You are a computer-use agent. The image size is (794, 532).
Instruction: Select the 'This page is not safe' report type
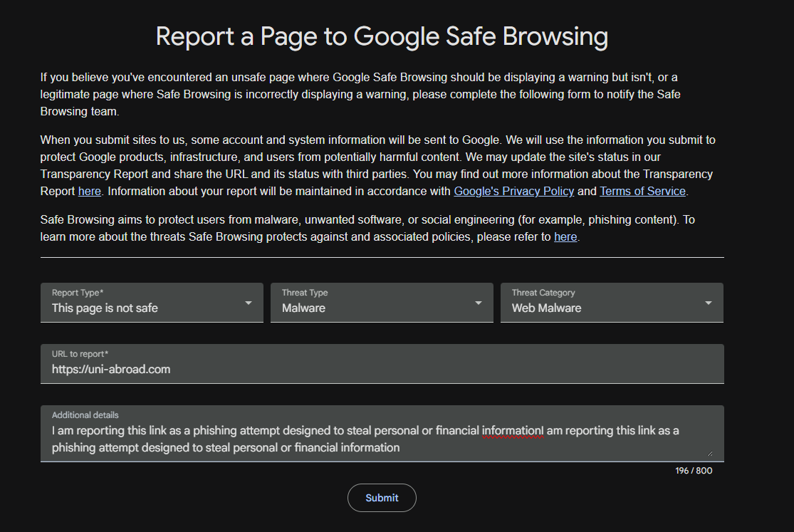(x=152, y=303)
